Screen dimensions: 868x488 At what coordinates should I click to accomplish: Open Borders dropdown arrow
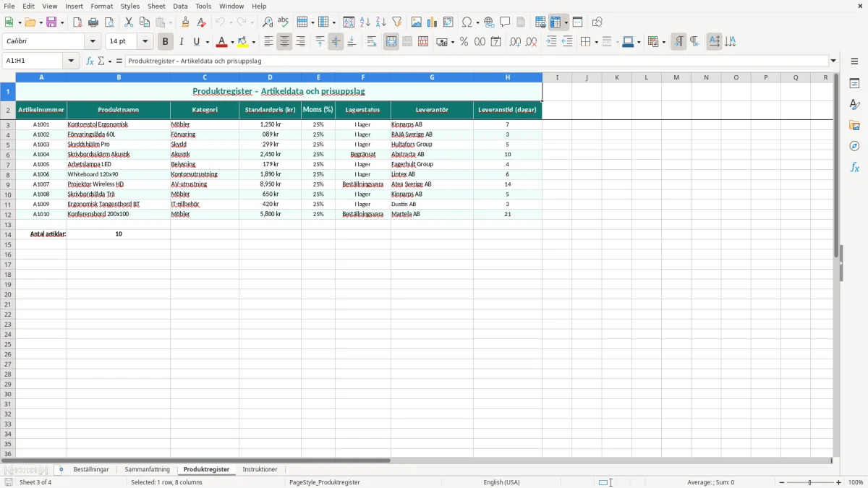click(595, 42)
